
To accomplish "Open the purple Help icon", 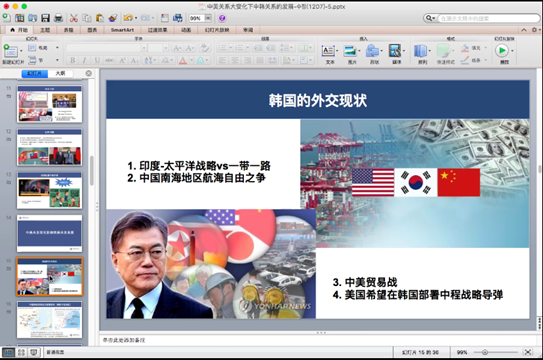I will pos(222,18).
